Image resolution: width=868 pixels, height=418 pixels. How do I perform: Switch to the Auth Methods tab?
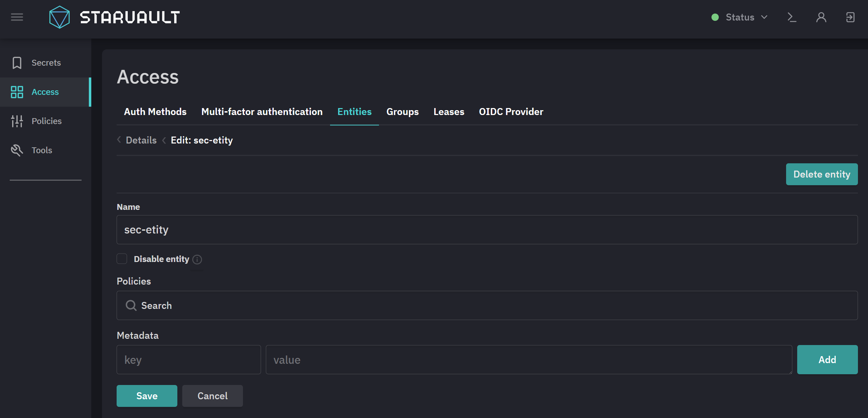(x=155, y=112)
